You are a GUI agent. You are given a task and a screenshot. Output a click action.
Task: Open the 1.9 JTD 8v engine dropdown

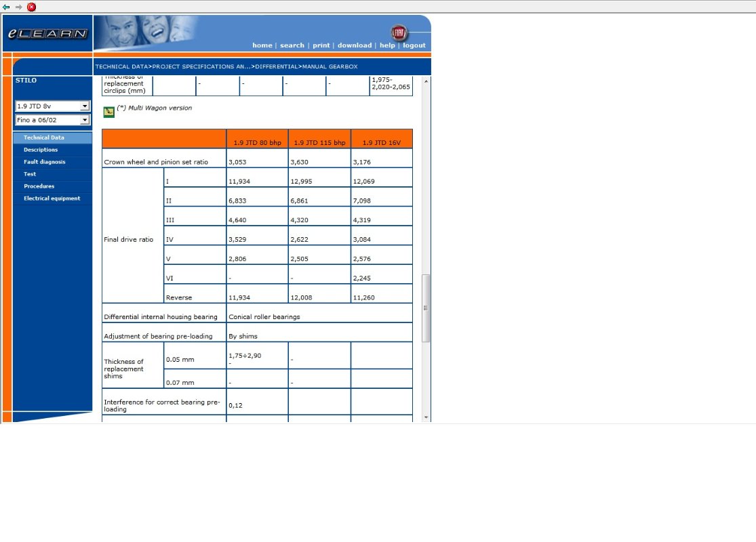(53, 106)
